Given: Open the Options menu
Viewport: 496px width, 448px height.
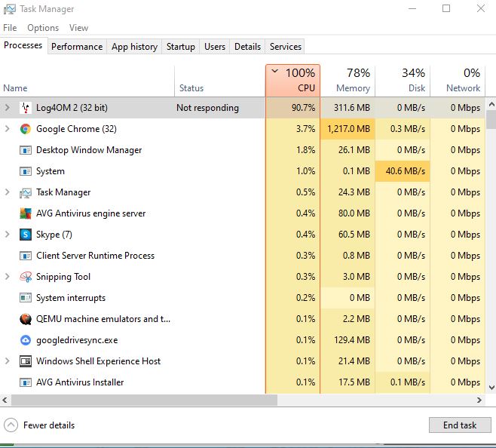Looking at the screenshot, I should point(43,28).
